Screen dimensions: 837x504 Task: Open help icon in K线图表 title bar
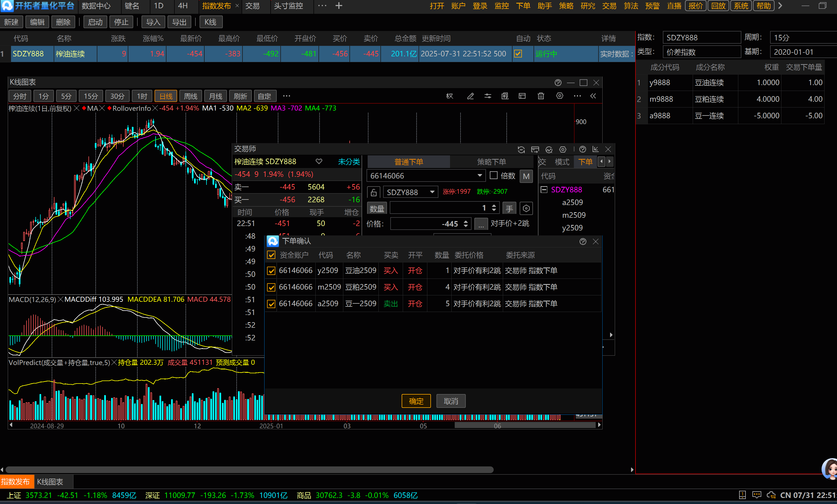(558, 83)
